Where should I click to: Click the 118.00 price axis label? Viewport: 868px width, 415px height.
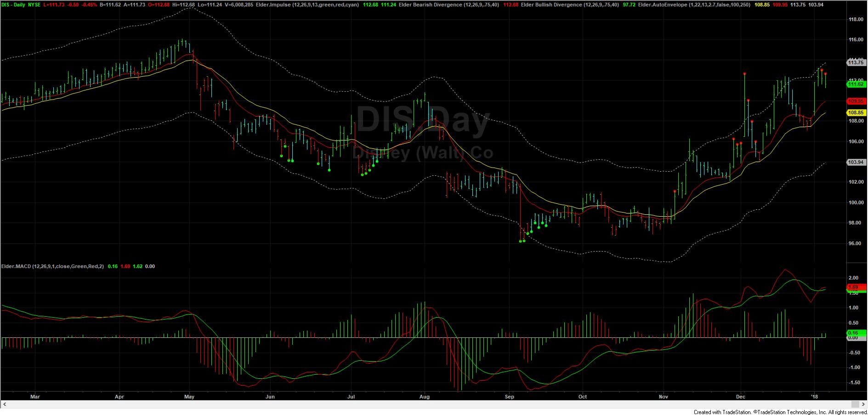point(856,19)
